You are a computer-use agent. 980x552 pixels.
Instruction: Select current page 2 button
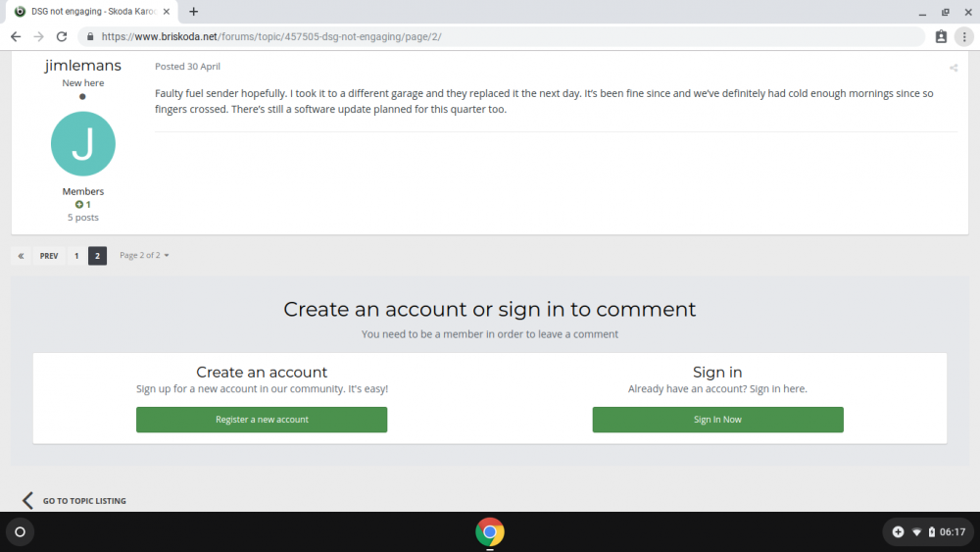click(97, 256)
